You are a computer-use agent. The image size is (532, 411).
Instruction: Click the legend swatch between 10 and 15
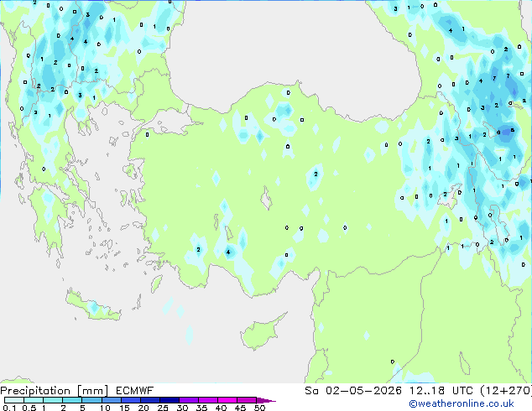click(111, 400)
